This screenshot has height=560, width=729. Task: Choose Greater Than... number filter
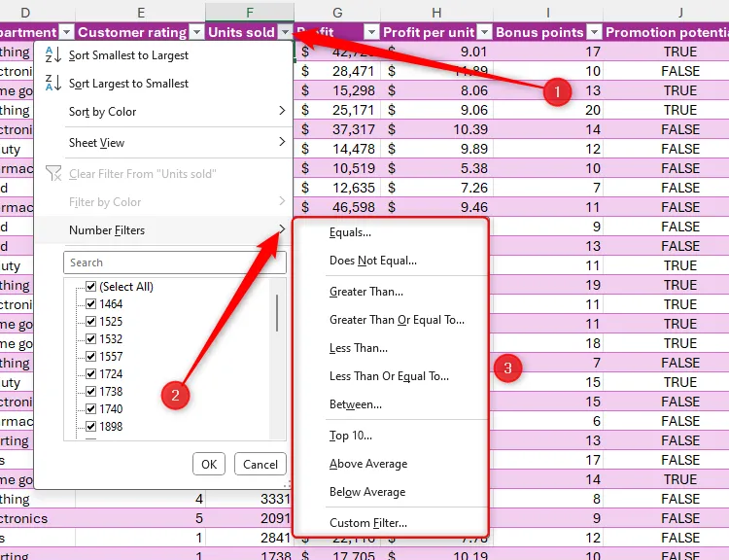[365, 292]
